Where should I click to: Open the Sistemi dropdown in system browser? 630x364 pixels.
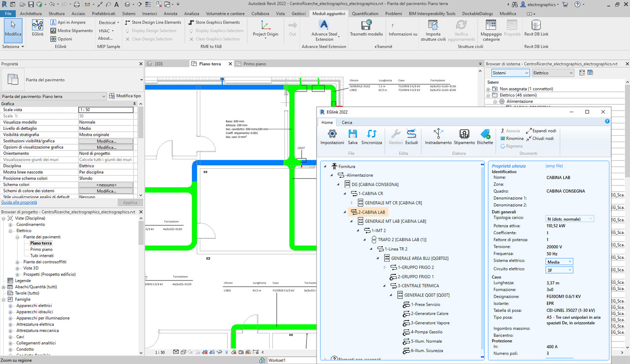[510, 73]
